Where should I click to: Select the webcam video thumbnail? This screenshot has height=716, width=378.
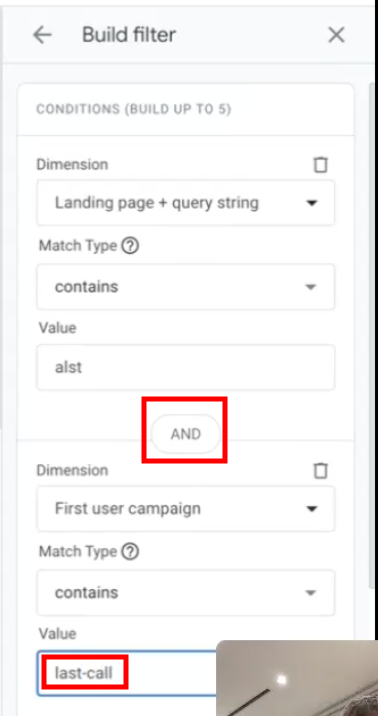coord(297,678)
